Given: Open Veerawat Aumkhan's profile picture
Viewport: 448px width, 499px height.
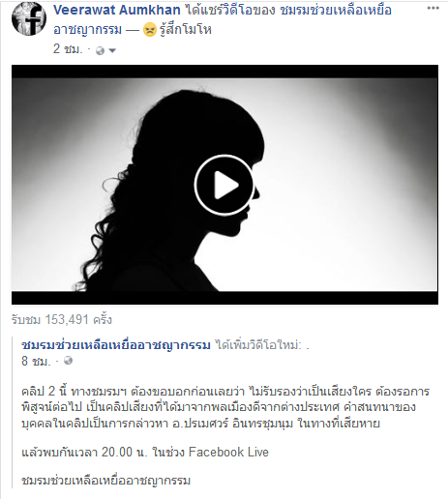Looking at the screenshot, I should click(x=29, y=18).
